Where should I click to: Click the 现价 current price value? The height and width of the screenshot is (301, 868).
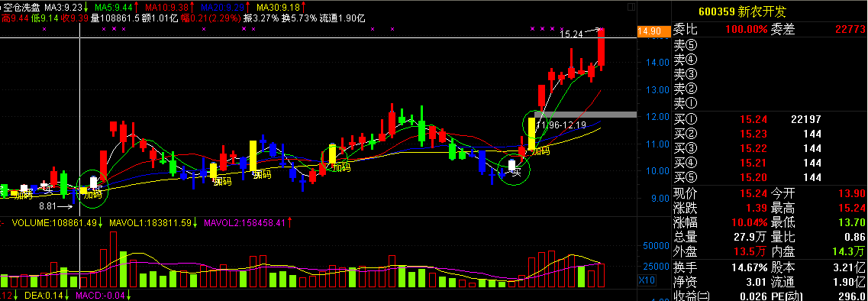(x=753, y=194)
